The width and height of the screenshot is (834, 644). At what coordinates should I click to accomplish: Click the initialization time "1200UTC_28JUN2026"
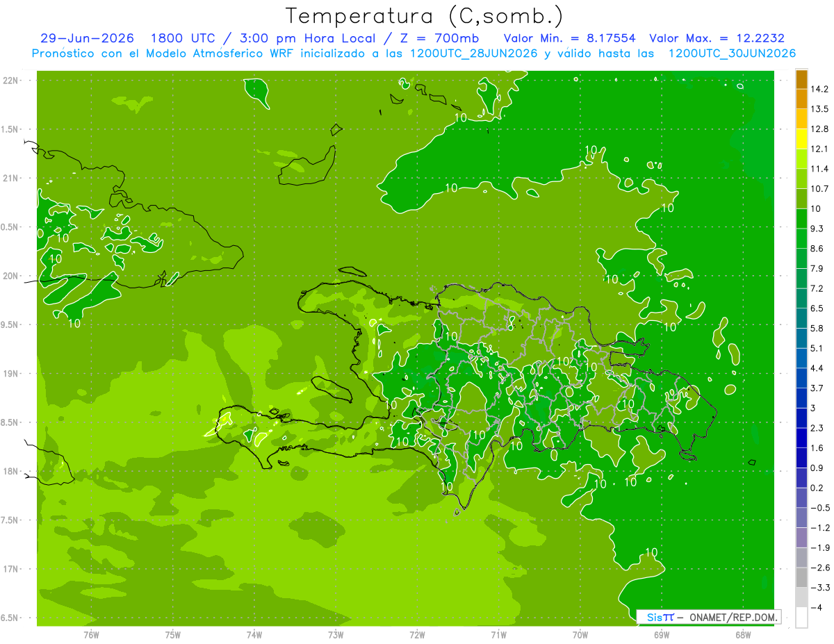click(473, 53)
